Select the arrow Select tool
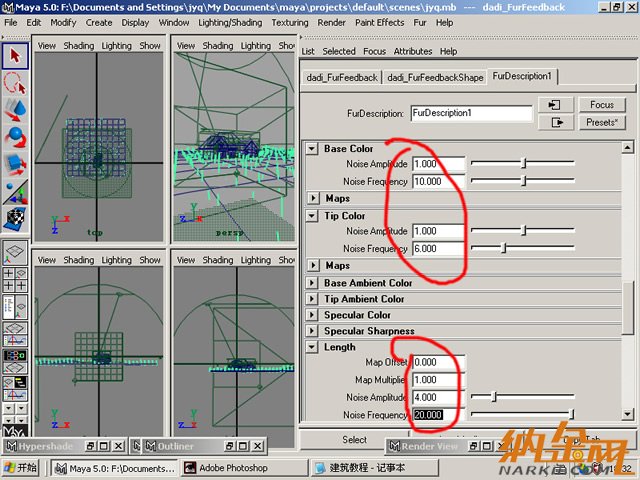 (x=16, y=56)
